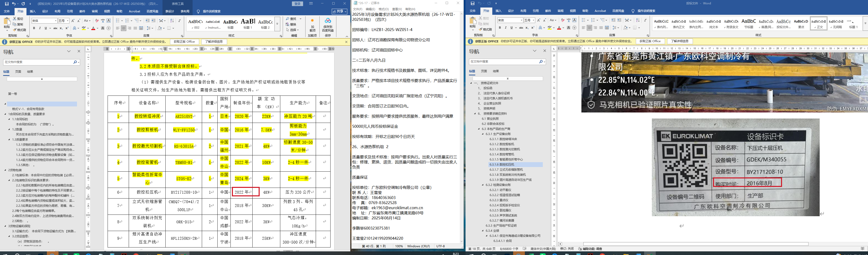
Task: Click font color button in right Word window
Action: tap(559, 28)
